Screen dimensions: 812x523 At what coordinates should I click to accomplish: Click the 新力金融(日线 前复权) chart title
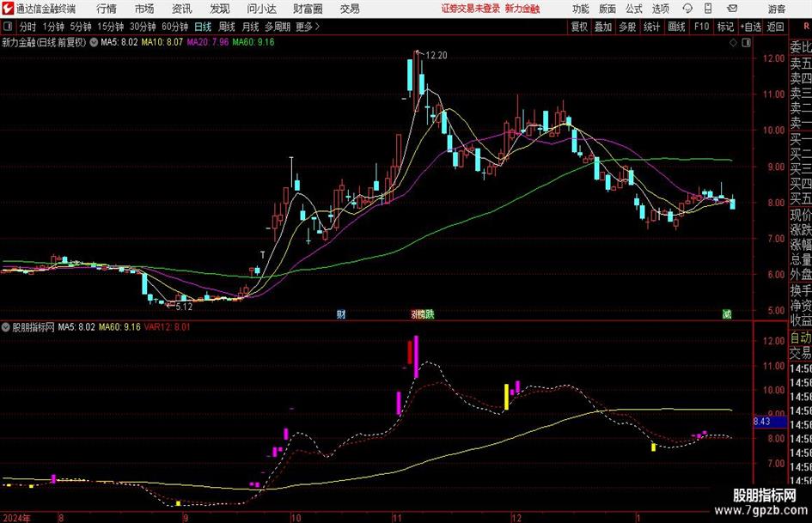[x=44, y=42]
